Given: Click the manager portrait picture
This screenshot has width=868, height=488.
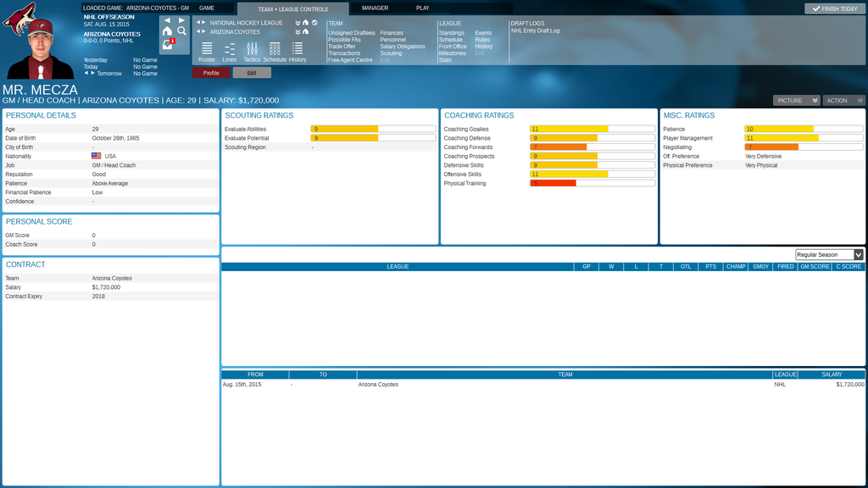Looking at the screenshot, I should pyautogui.click(x=41, y=51).
